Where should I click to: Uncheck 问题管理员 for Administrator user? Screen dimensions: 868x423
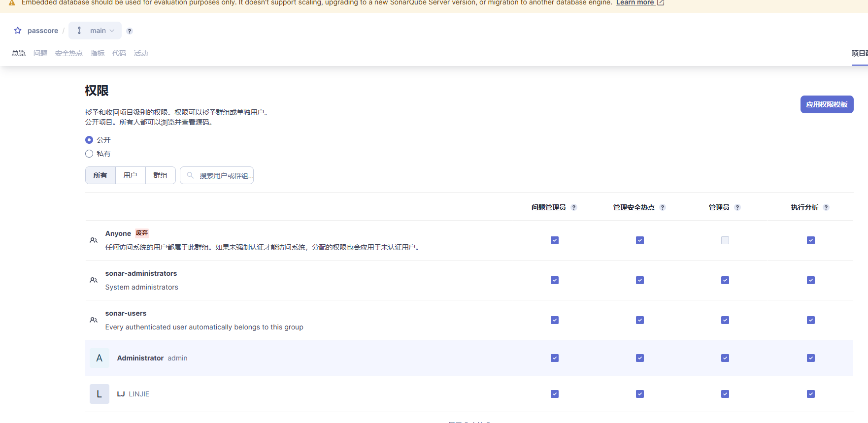(555, 358)
